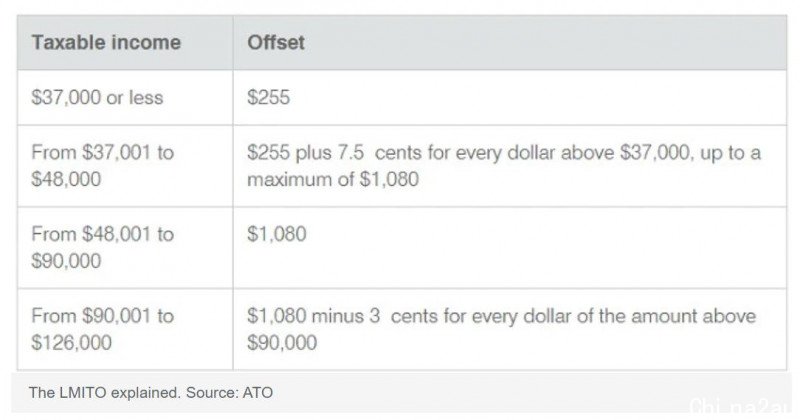Click the 'From $37,001 to $48,000' cell
Image resolution: width=800 pixels, height=420 pixels.
(125, 166)
